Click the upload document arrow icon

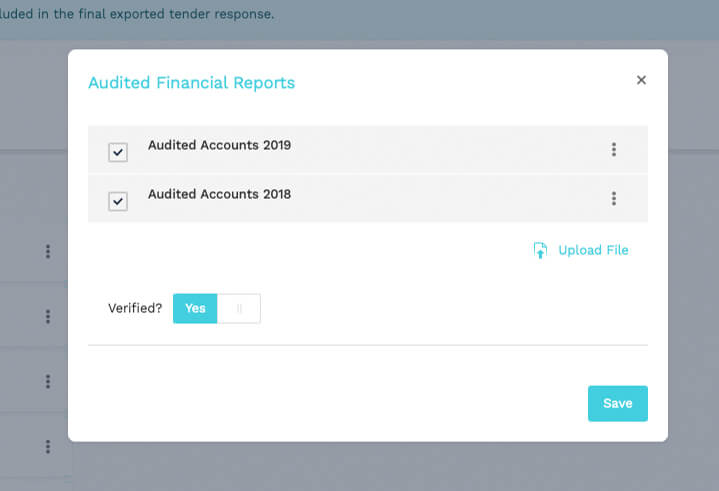coord(540,250)
